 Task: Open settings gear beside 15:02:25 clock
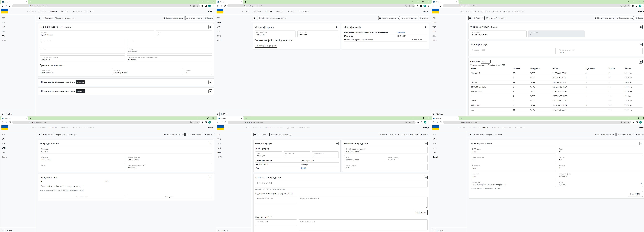pos(433,114)
